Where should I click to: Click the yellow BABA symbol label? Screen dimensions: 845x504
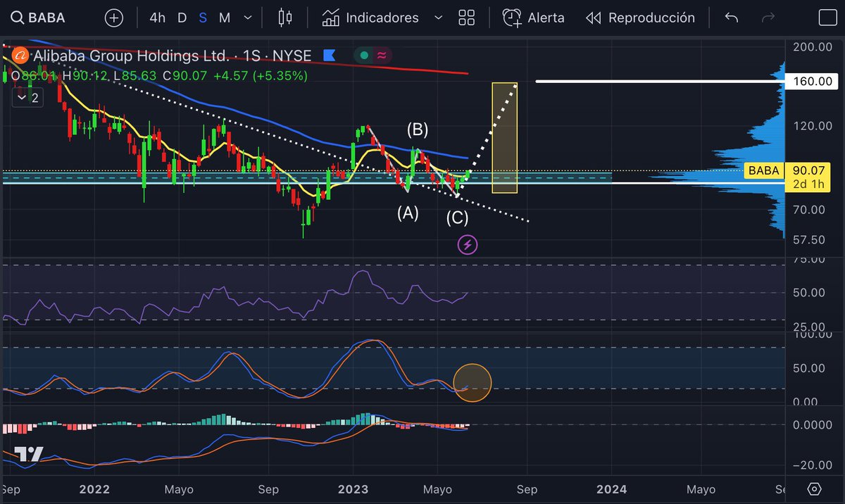[x=764, y=170]
